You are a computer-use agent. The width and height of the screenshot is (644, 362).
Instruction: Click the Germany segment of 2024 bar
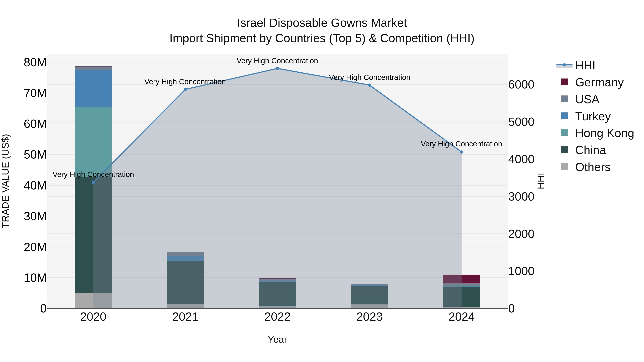(x=462, y=279)
